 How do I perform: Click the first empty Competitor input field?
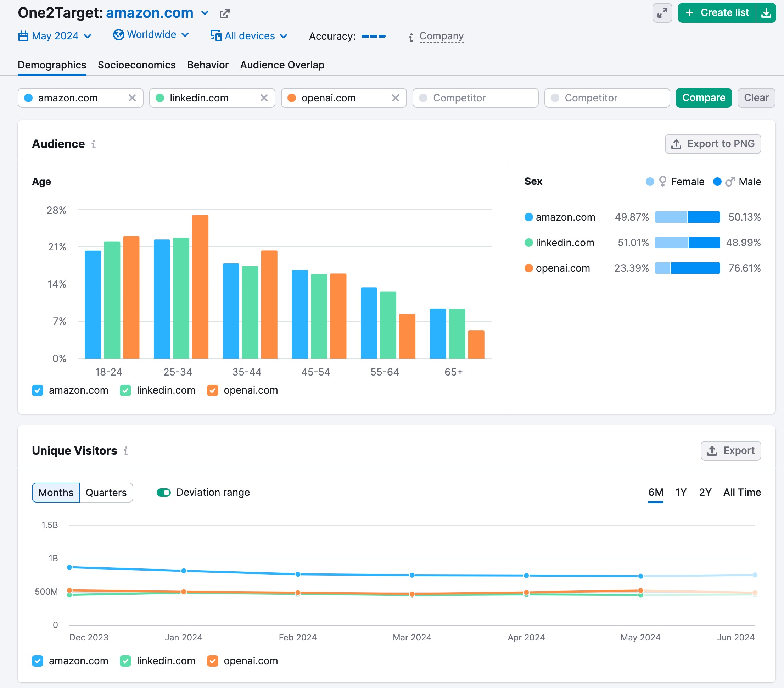(x=475, y=98)
